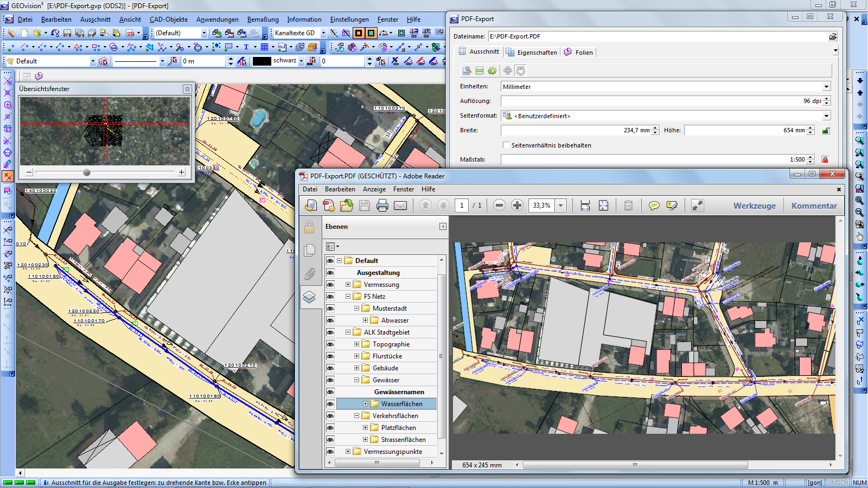868x488 pixels.
Task: Open the page thumbnails panel in Adobe Reader
Action: (x=309, y=250)
